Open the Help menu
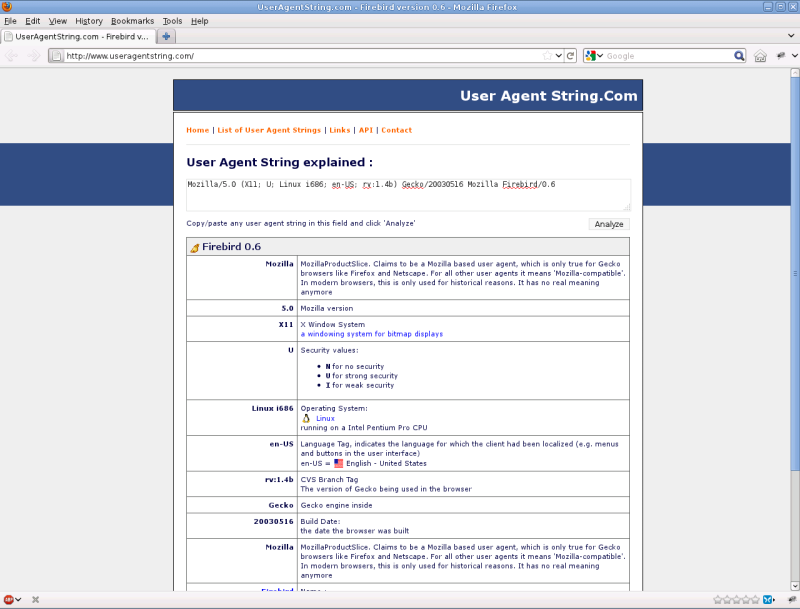Image resolution: width=800 pixels, height=609 pixels. tap(199, 21)
